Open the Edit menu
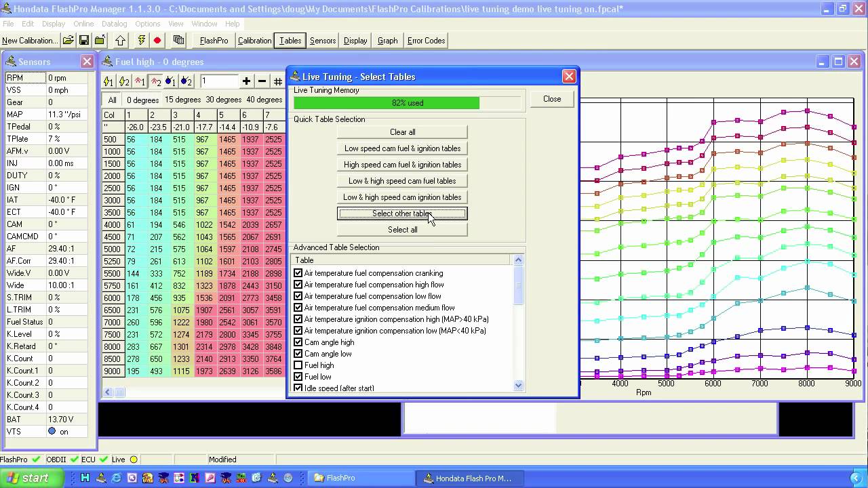 [x=28, y=24]
